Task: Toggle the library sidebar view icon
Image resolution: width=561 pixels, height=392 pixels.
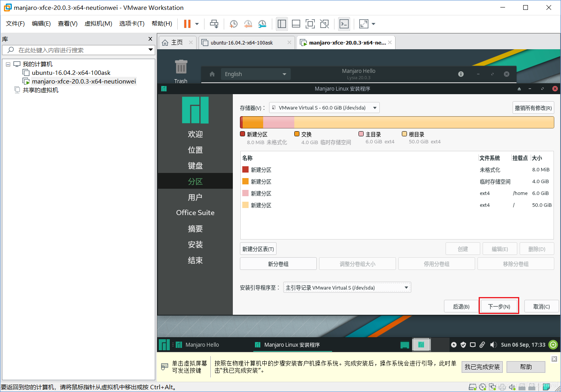Action: click(x=282, y=24)
